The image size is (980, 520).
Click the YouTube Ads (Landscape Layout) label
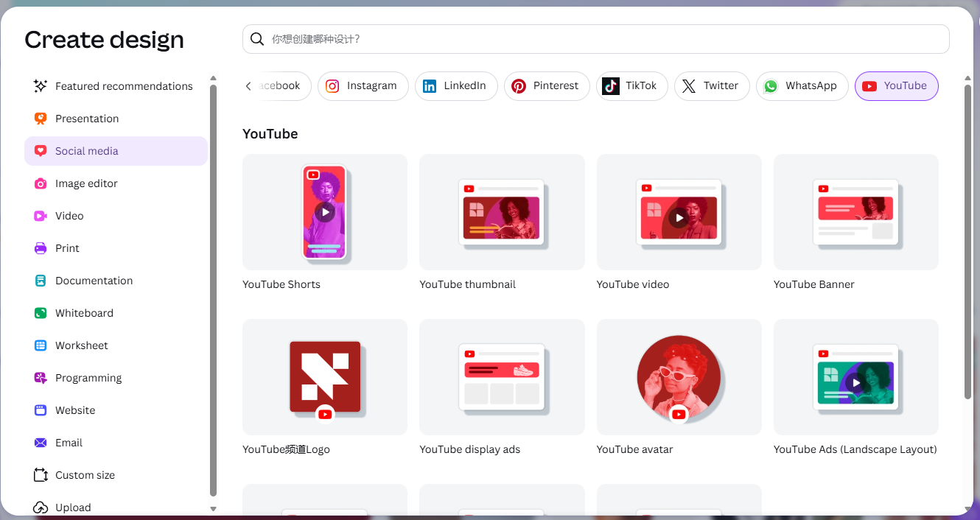point(855,449)
